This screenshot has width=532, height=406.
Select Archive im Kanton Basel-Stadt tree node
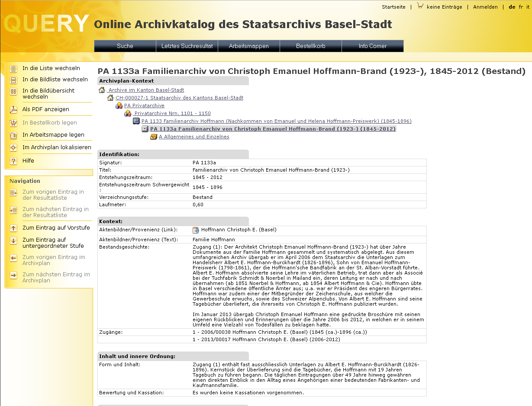(146, 90)
